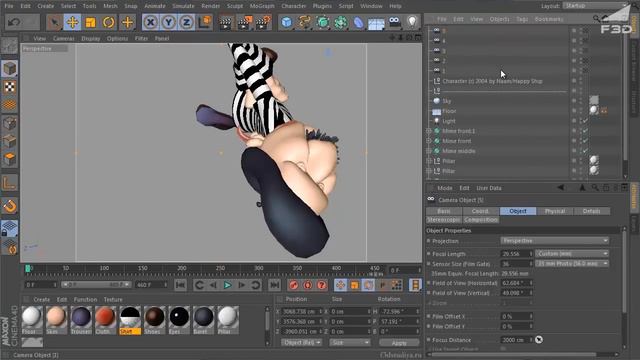Select the Live Selection tool
Screen dimensions: 640x360
click(54, 22)
